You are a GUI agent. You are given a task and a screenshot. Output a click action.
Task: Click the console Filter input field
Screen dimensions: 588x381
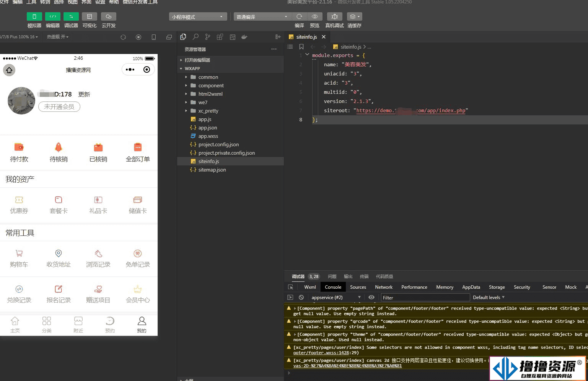(425, 298)
